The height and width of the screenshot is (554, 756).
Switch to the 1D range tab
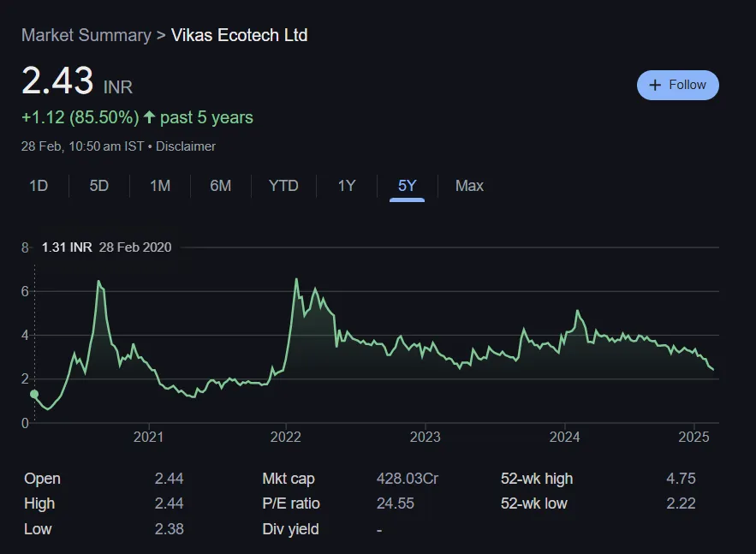(39, 186)
